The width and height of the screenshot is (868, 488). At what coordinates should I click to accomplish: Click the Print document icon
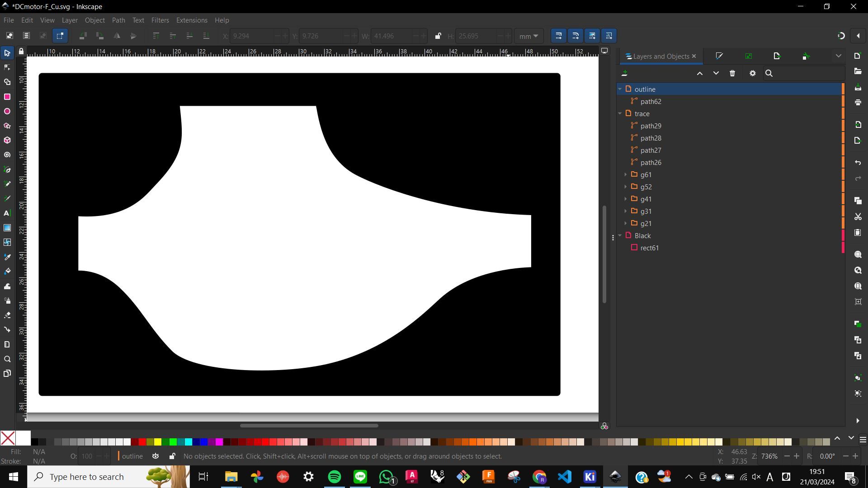858,103
